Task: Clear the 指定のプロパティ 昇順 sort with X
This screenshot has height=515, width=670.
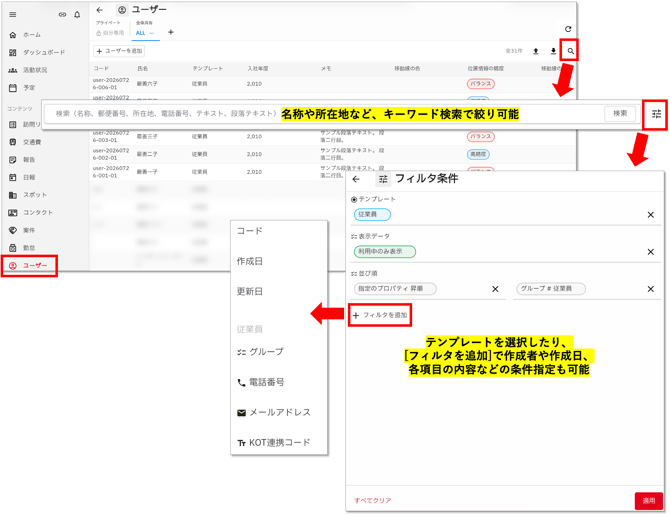Action: [495, 289]
